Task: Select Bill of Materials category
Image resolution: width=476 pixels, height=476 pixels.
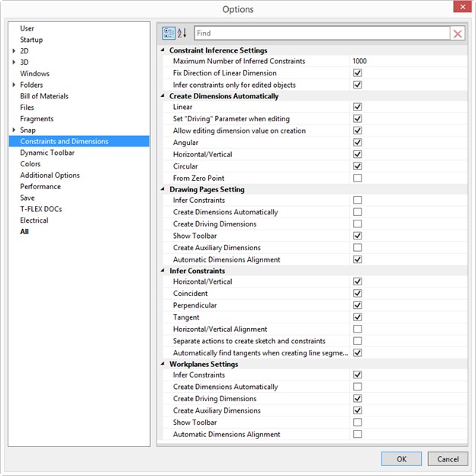Action: (x=44, y=96)
